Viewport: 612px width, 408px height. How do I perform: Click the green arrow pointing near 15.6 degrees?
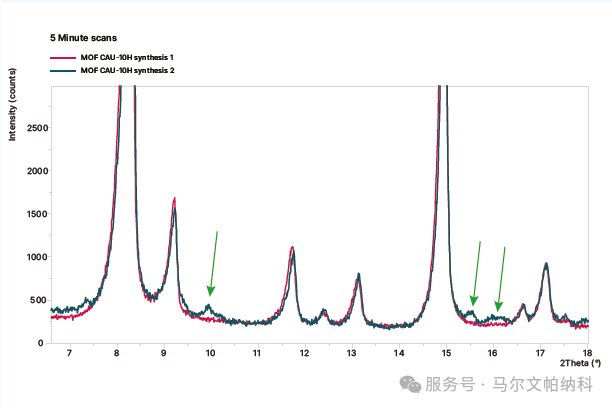click(477, 274)
